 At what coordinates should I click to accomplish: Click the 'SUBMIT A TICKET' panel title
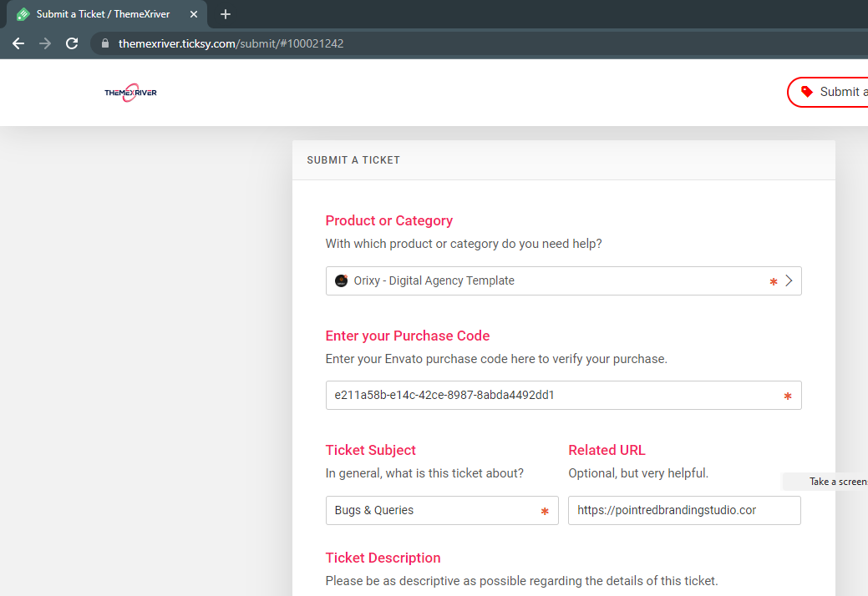pos(353,160)
